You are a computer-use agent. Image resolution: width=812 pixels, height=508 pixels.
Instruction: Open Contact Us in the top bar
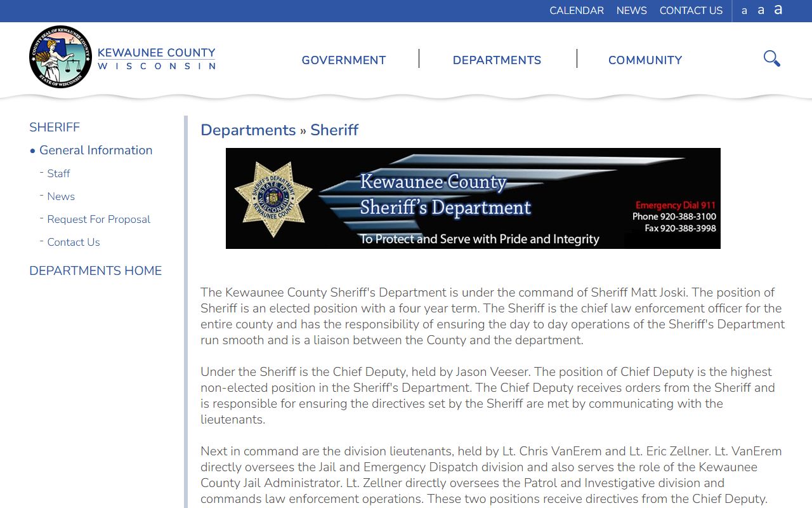[x=691, y=11]
